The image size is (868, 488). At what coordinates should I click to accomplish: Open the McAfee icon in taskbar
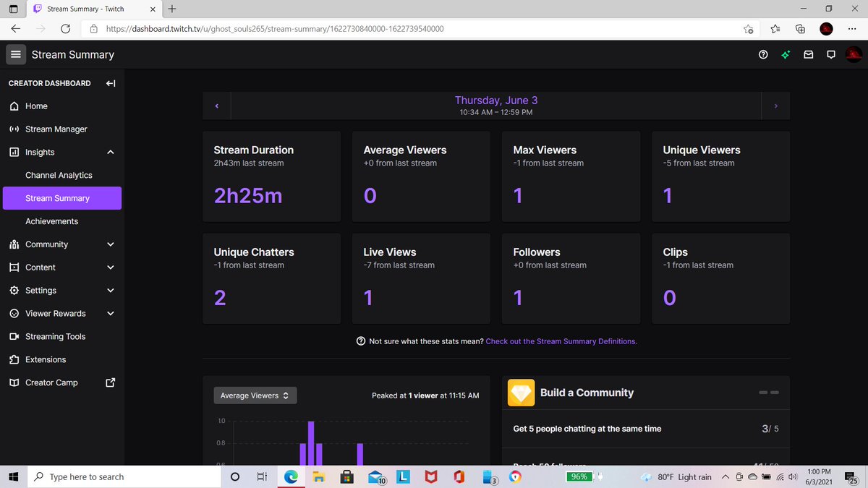pyautogui.click(x=431, y=476)
